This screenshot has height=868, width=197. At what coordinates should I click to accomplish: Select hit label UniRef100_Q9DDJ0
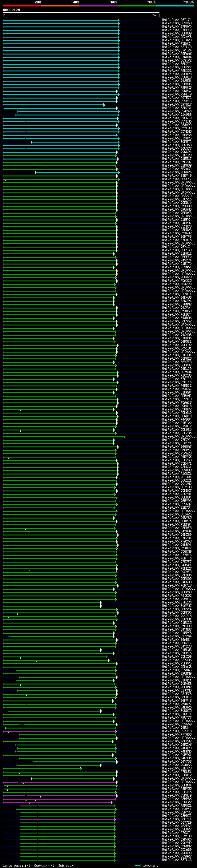tap(177, 203)
